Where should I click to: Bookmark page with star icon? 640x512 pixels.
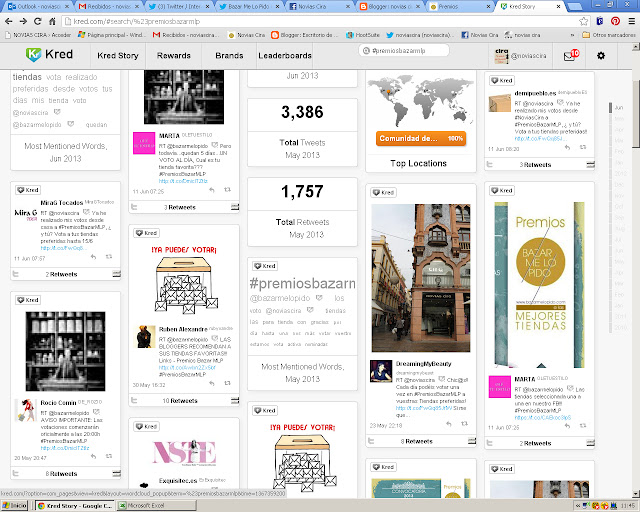584,21
